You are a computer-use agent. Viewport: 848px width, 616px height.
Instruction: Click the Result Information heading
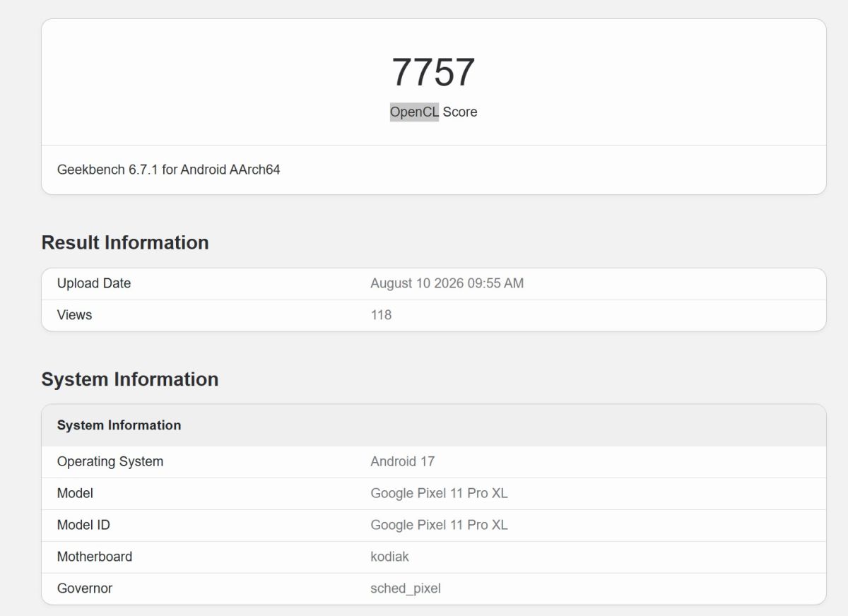point(125,242)
